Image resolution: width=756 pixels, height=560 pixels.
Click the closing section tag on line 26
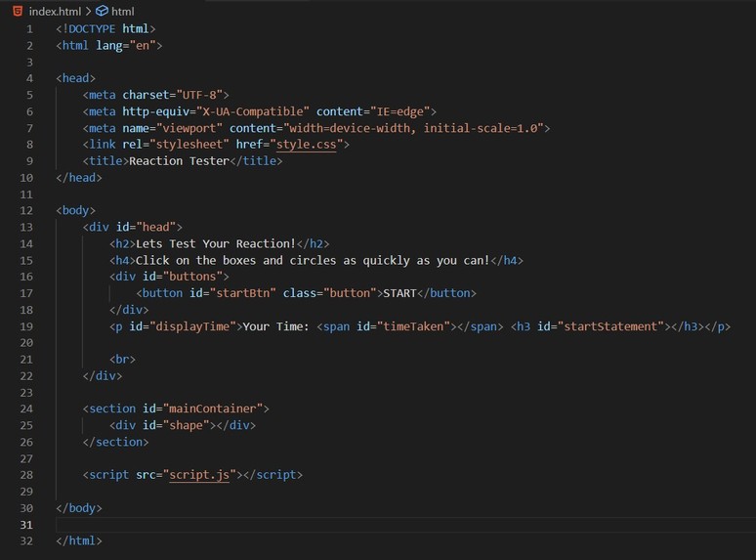pyautogui.click(x=115, y=442)
